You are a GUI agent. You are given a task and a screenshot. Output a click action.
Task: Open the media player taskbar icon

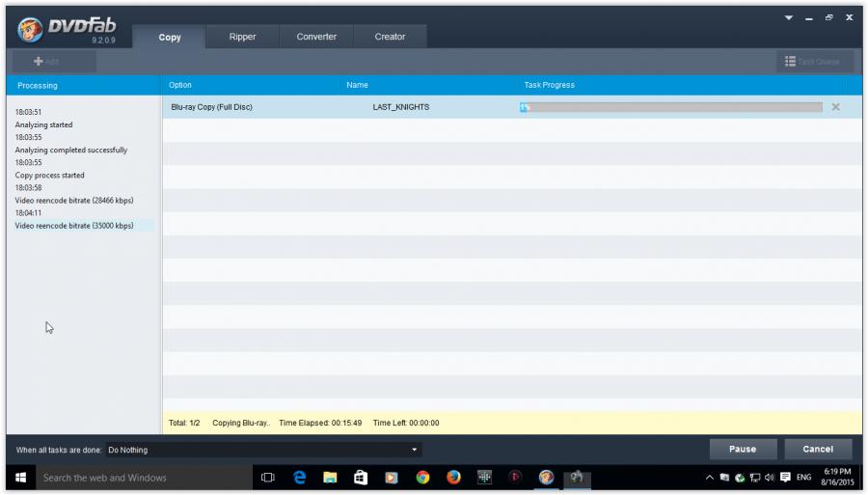coord(392,478)
